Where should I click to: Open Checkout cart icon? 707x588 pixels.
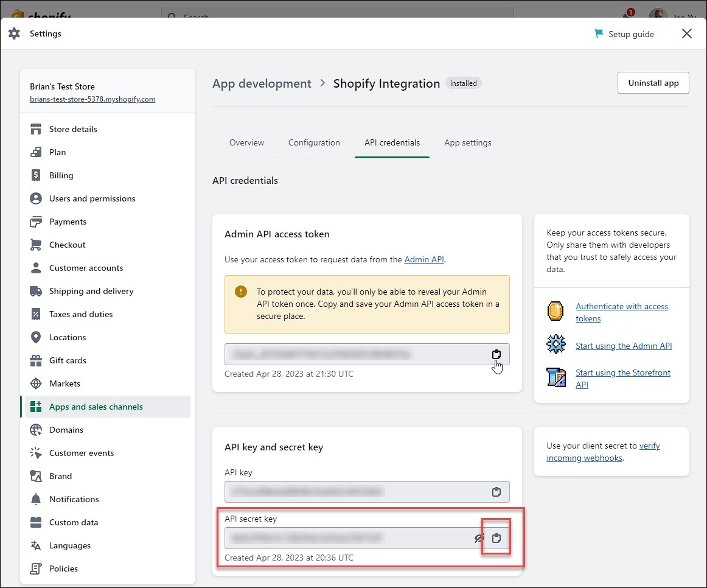(36, 245)
